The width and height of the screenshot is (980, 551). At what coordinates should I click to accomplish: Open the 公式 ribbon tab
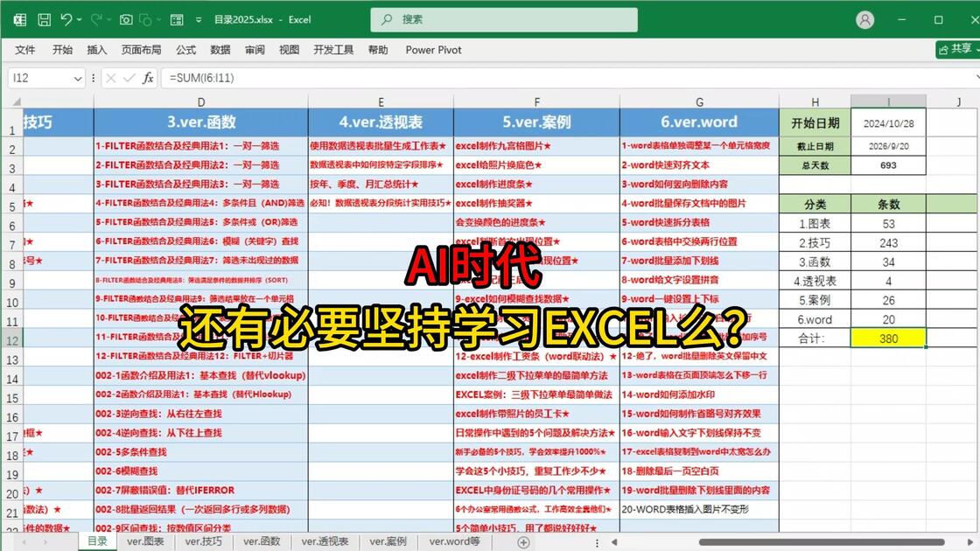click(185, 50)
